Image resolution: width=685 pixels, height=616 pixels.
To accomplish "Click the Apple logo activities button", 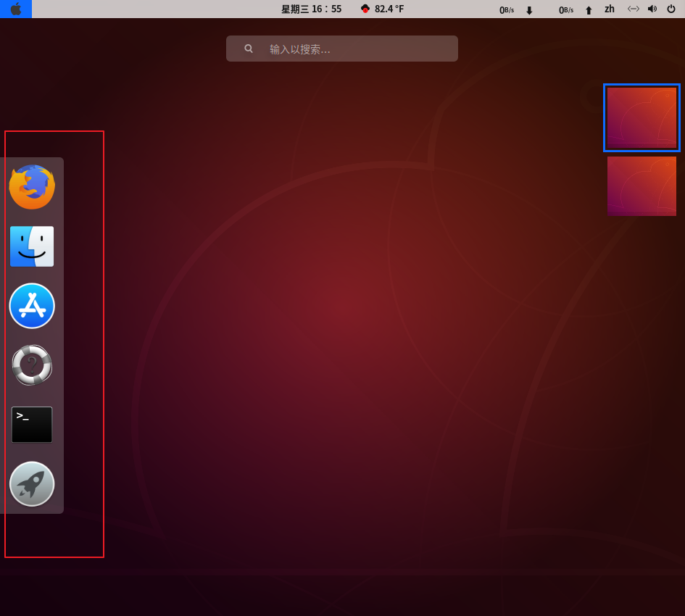I will [16, 9].
